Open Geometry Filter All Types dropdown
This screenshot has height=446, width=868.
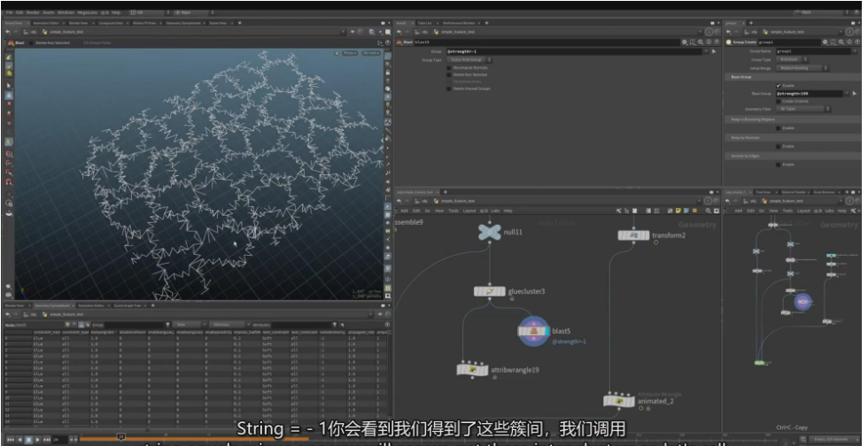point(800,109)
